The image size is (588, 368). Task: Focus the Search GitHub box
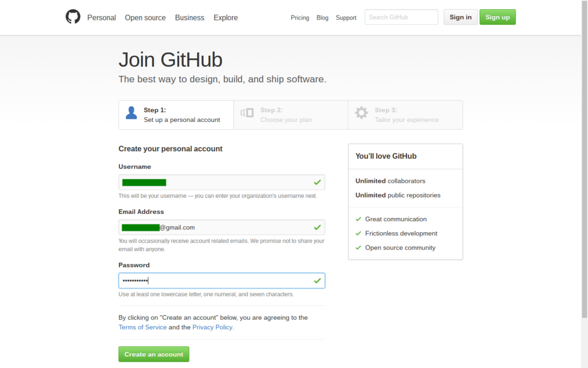[x=401, y=17]
